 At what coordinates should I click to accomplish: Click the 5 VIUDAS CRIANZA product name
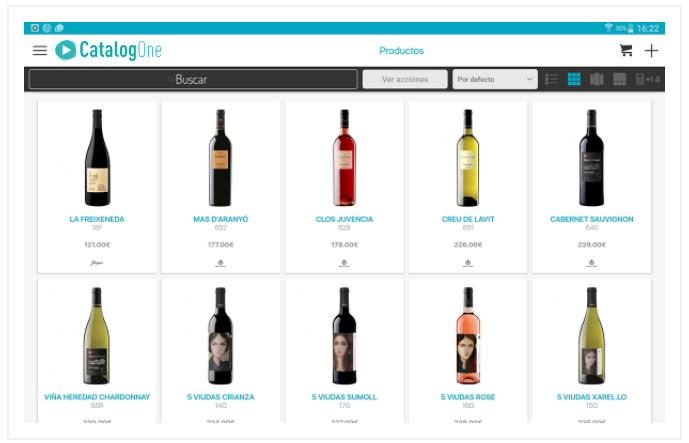tap(221, 397)
